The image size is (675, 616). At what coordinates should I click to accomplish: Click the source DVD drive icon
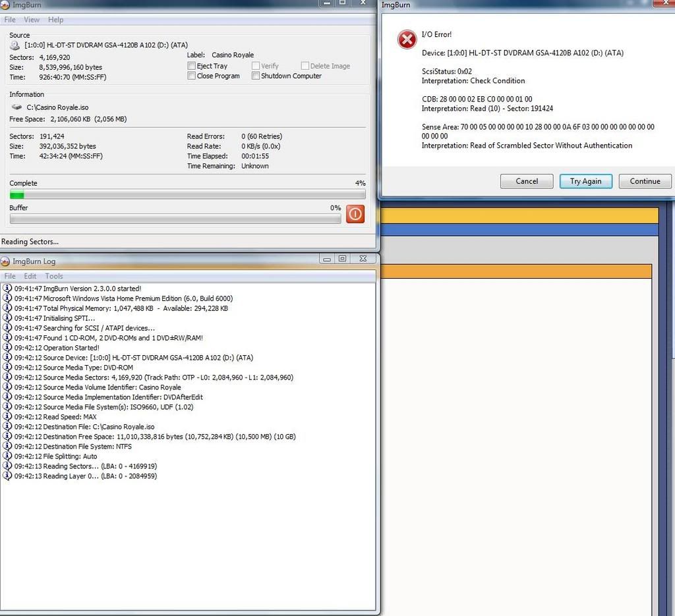[x=15, y=45]
